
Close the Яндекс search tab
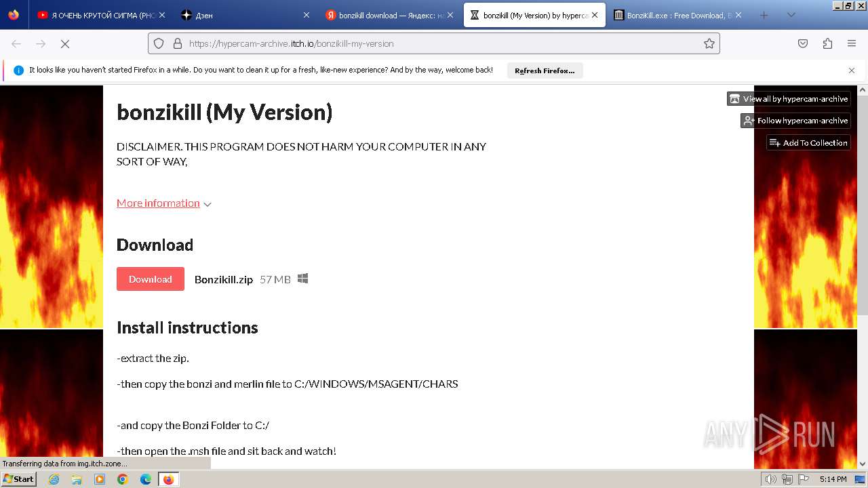(450, 15)
